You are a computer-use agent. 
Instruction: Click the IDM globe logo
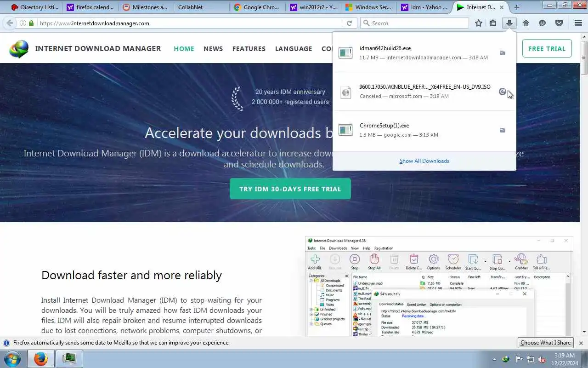[19, 49]
